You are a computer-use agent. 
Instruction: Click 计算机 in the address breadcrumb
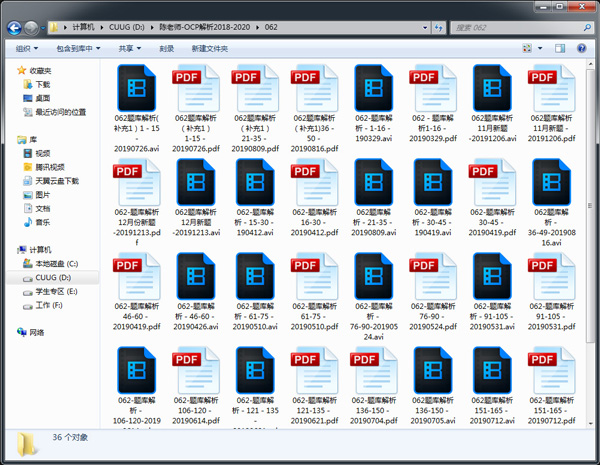click(83, 27)
